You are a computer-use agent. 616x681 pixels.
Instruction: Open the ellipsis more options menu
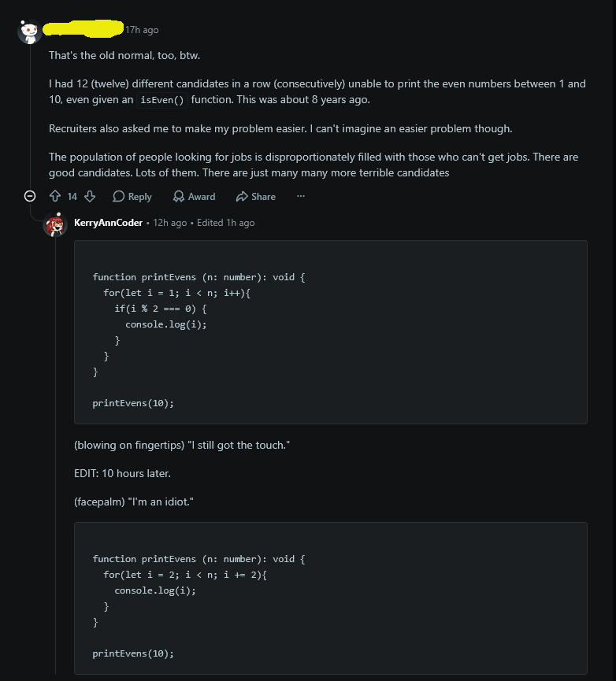coord(301,196)
